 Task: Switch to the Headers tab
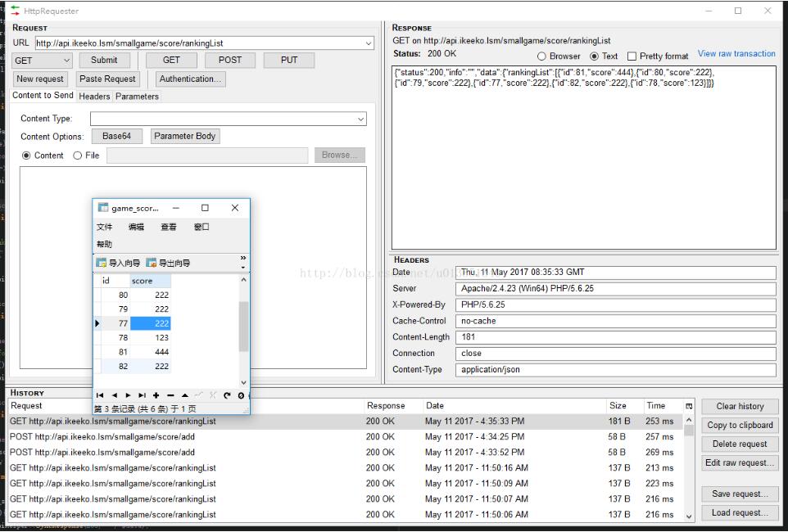tap(94, 97)
